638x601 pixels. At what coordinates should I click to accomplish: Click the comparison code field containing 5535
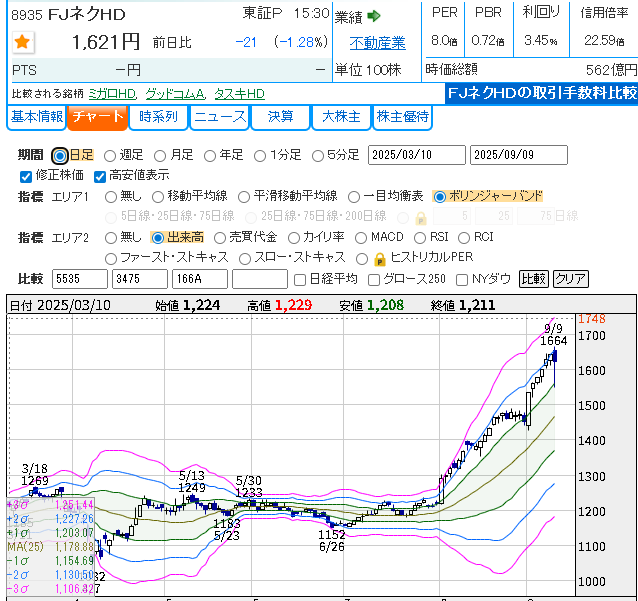(x=80, y=279)
